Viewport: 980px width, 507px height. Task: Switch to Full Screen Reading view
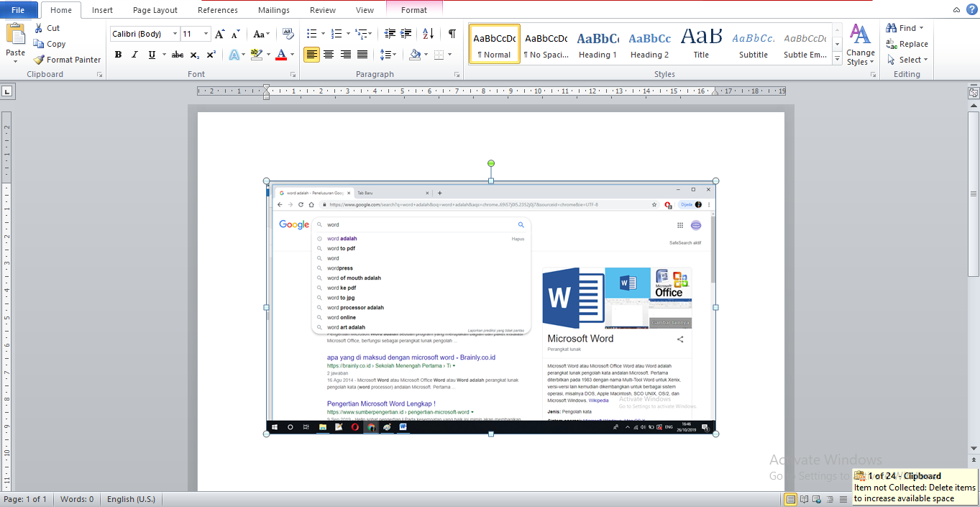[804, 499]
